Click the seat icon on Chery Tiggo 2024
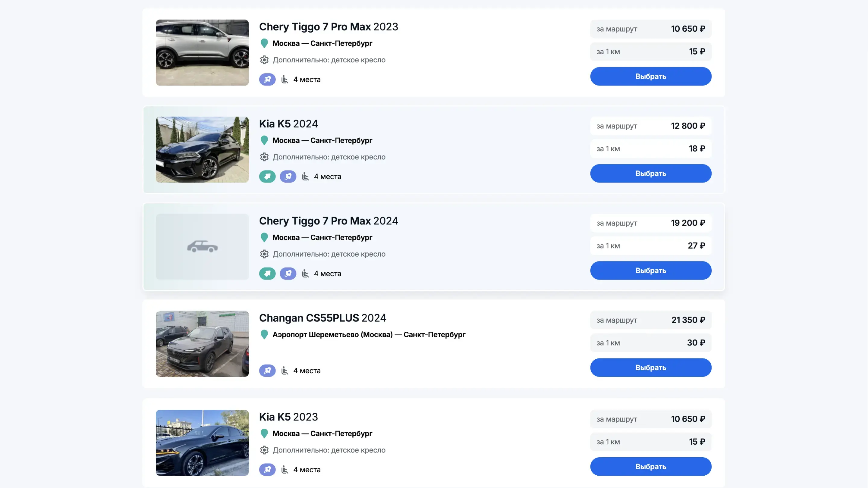The width and height of the screenshot is (868, 488). click(x=305, y=274)
